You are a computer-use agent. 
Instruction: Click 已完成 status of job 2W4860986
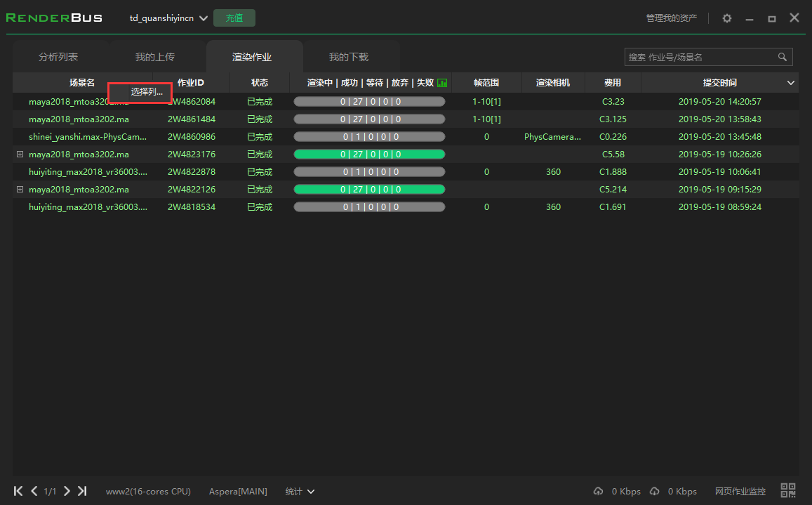tap(260, 137)
